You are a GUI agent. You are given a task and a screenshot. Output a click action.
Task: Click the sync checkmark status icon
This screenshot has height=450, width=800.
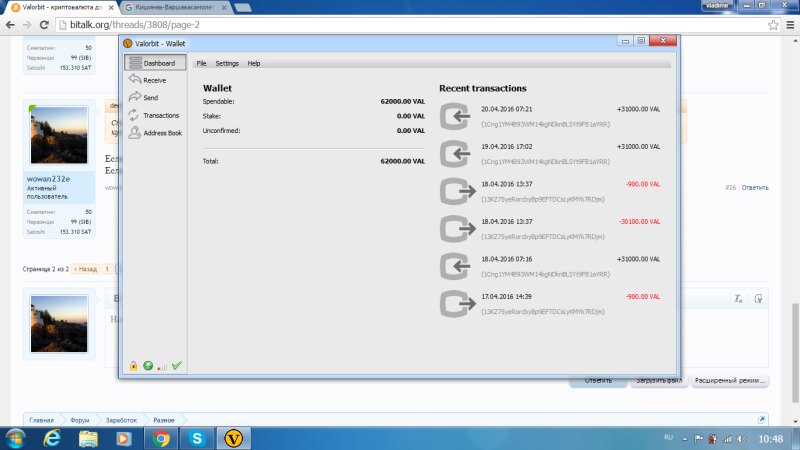pyautogui.click(x=176, y=366)
